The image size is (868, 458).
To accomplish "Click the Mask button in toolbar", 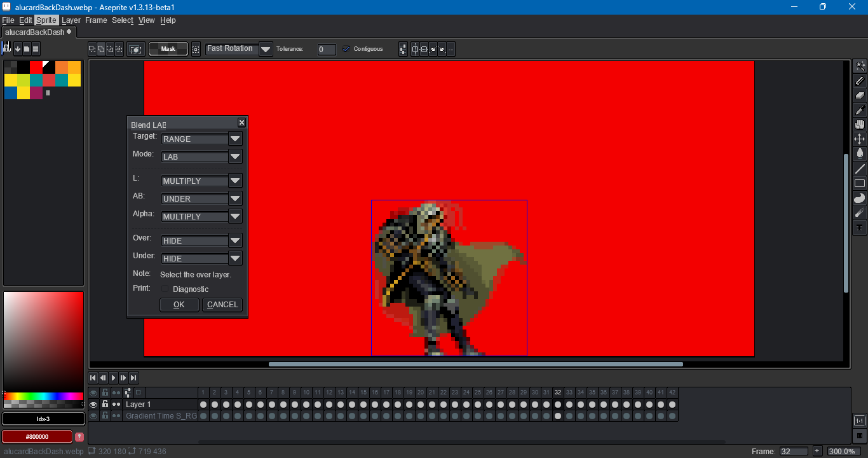I will pyautogui.click(x=168, y=48).
